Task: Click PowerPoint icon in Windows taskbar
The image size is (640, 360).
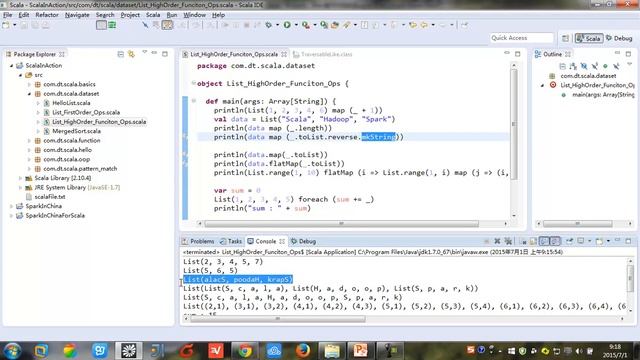Action: click(x=360, y=351)
